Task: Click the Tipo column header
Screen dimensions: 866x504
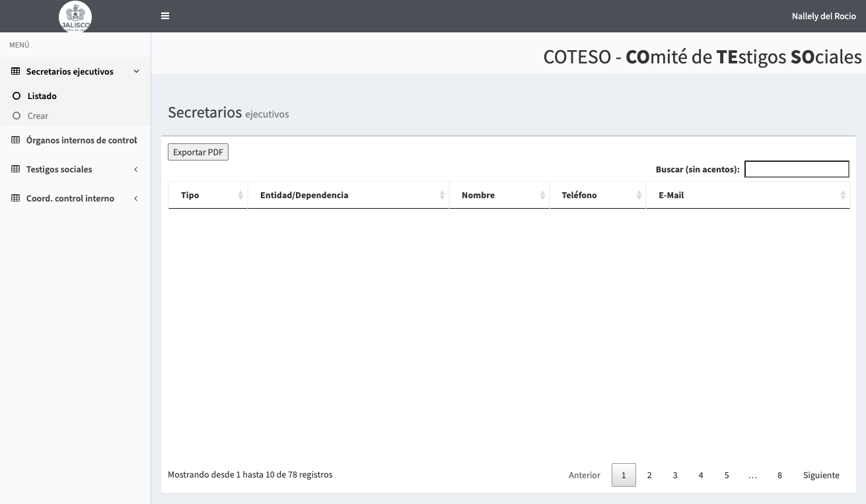Action: [208, 196]
